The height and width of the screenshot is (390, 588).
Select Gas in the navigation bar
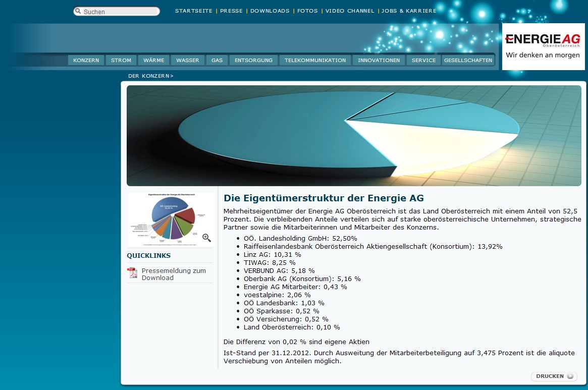click(217, 60)
